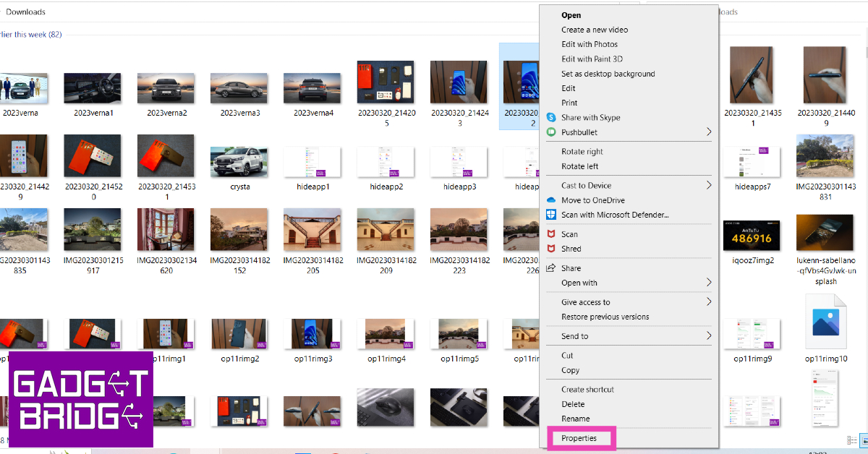Screen dimensions: 868x454
Task: Expand the Cast to Device submenu arrow
Action: point(709,186)
